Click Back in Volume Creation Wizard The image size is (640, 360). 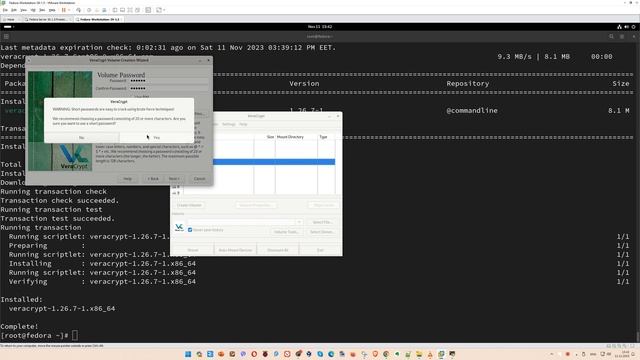pos(153,179)
